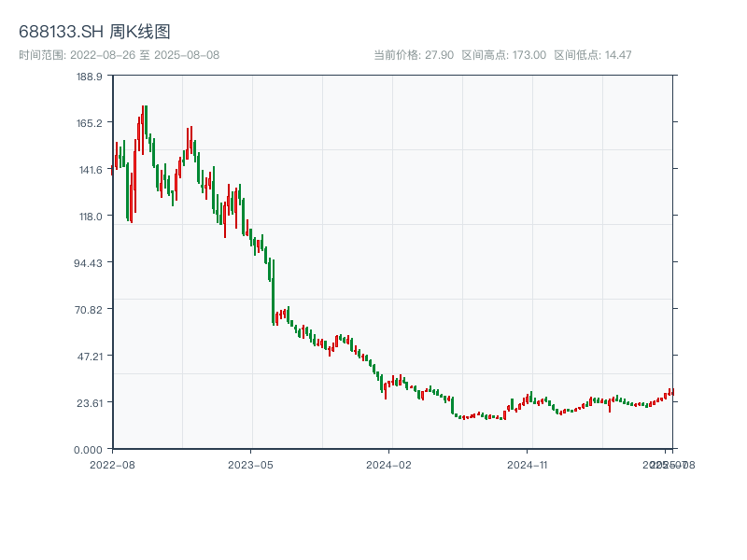The width and height of the screenshot is (747, 560).
Task: Click the 区间低点 label
Action: click(574, 54)
